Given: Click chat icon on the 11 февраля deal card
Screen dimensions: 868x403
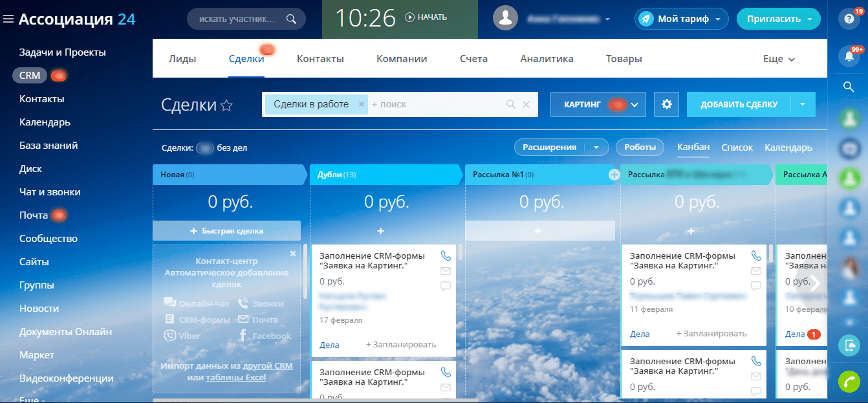Looking at the screenshot, I should coord(756,286).
